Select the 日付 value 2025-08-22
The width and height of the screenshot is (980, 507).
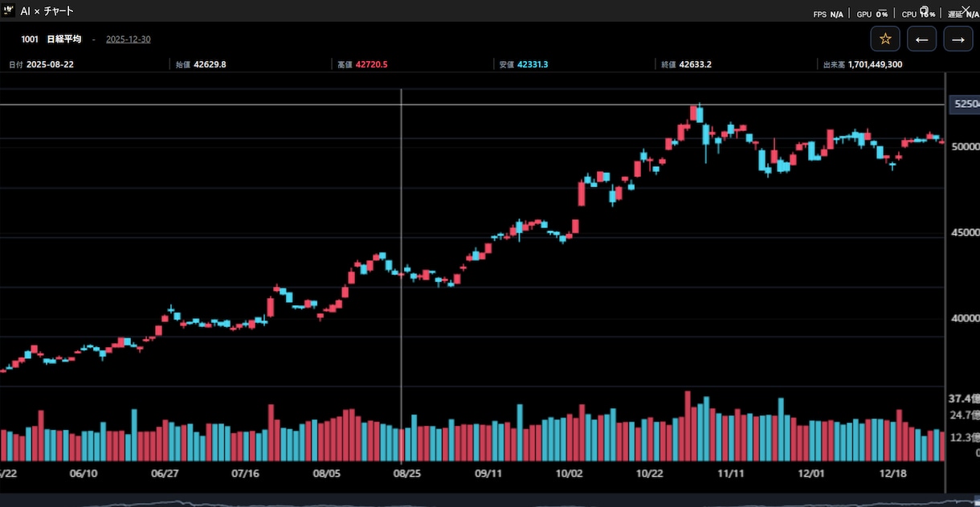point(50,64)
